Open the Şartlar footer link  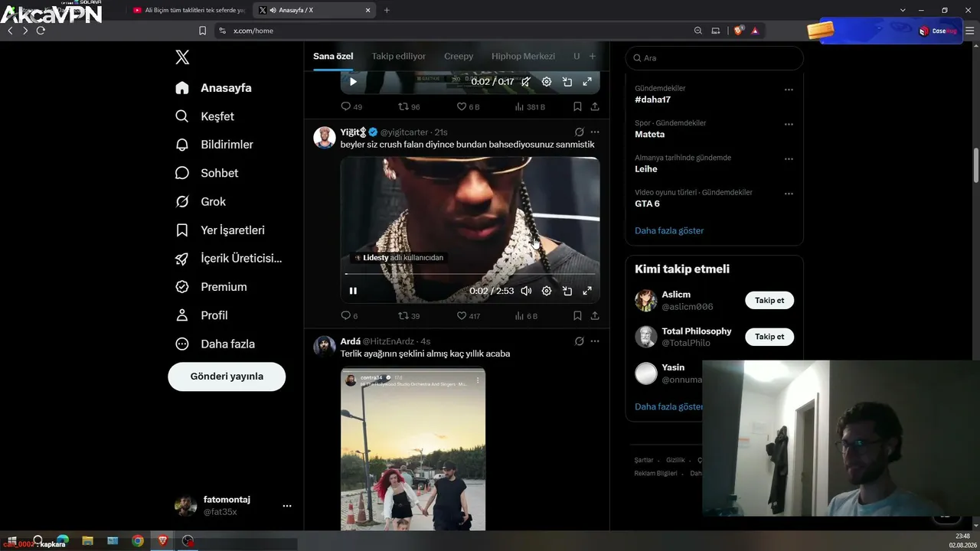tap(644, 460)
